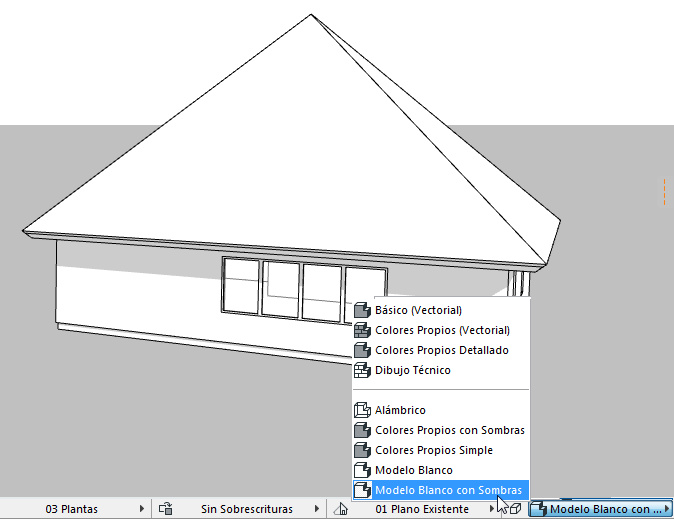Open 01 Plano Existente renovation filter

coord(422,509)
